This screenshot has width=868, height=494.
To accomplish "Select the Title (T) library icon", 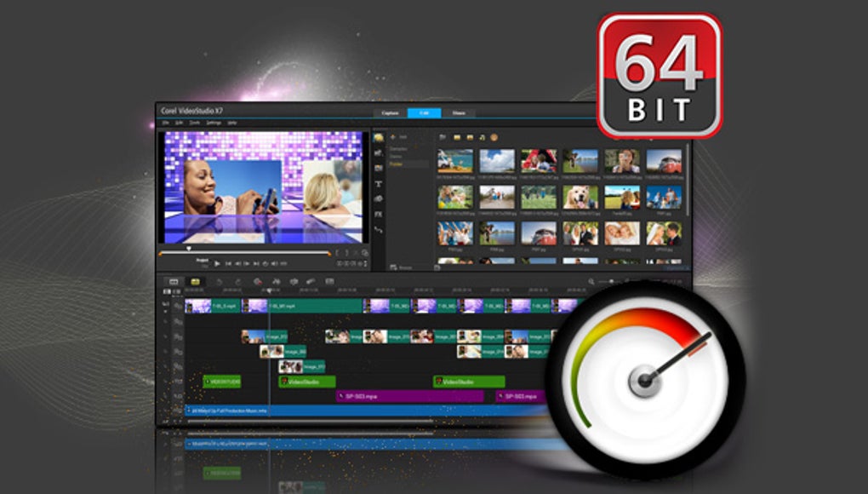I will pos(379,184).
